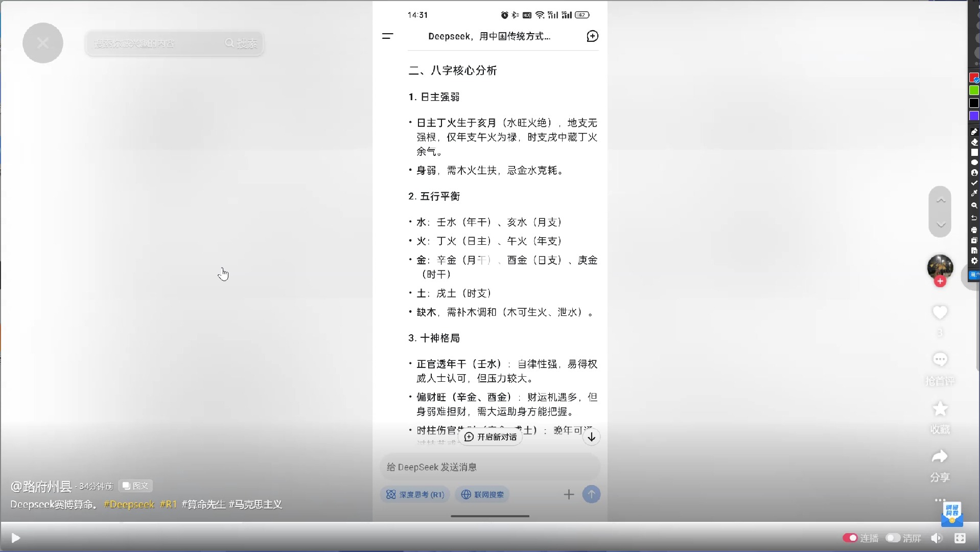Click the print icon in annotation bar

tap(974, 230)
